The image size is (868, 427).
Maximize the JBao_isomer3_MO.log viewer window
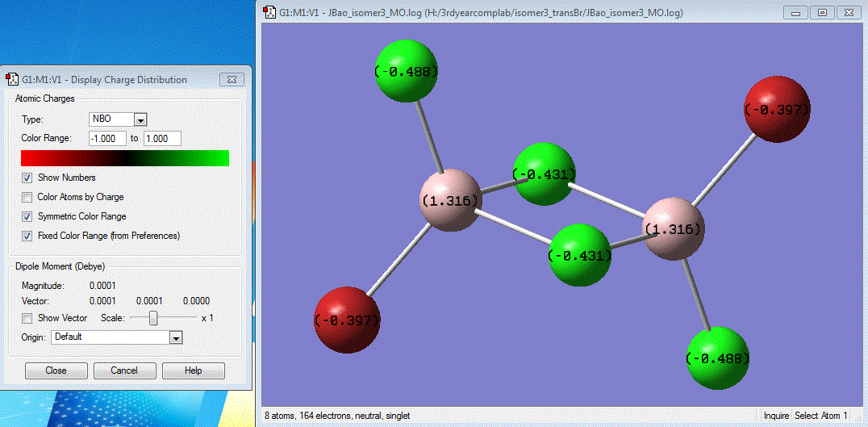823,13
